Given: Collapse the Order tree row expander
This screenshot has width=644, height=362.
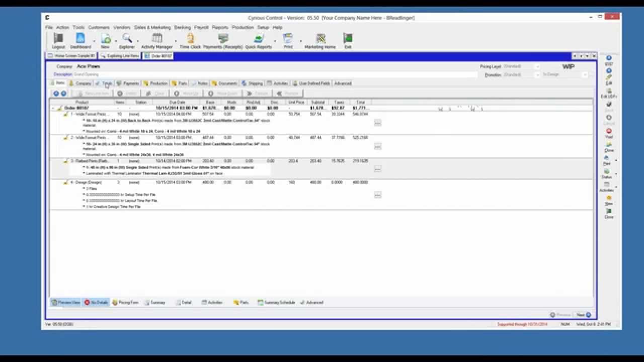Looking at the screenshot, I should click(53, 108).
